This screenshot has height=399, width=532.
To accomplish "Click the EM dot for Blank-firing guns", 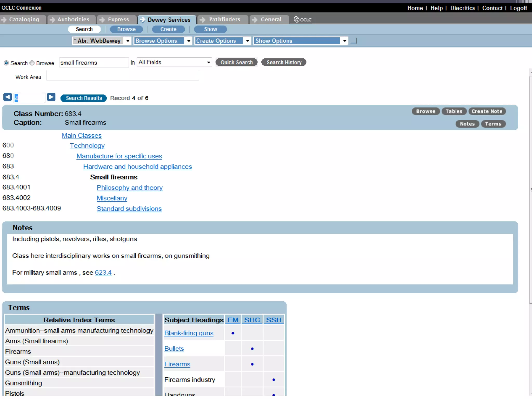I will pyautogui.click(x=233, y=333).
